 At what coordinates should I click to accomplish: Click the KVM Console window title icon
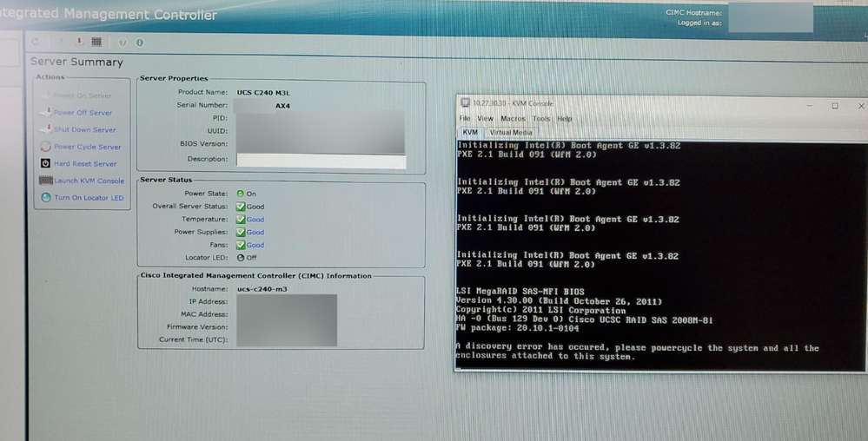tap(465, 103)
